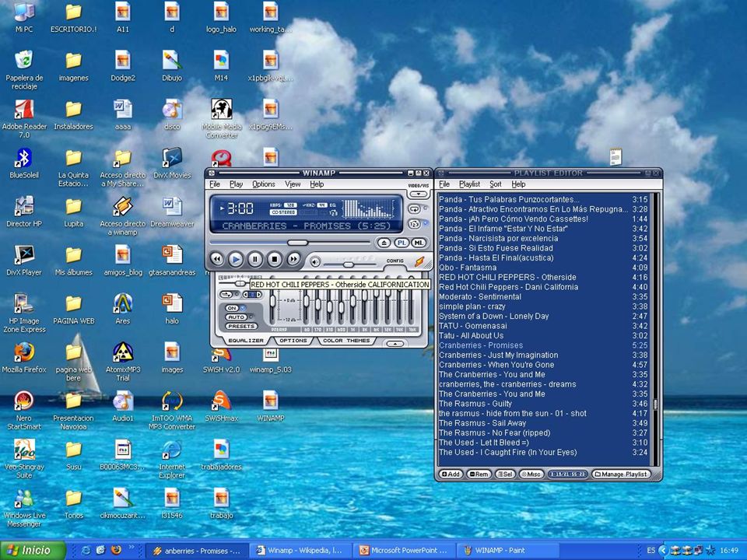Viewport: 747px width, 560px height.
Task: Open the Playlist Editor Help menu
Action: (518, 184)
